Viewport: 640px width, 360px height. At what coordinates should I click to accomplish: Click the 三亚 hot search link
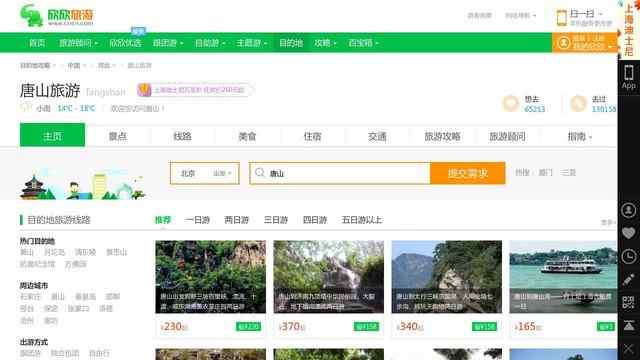click(x=569, y=173)
